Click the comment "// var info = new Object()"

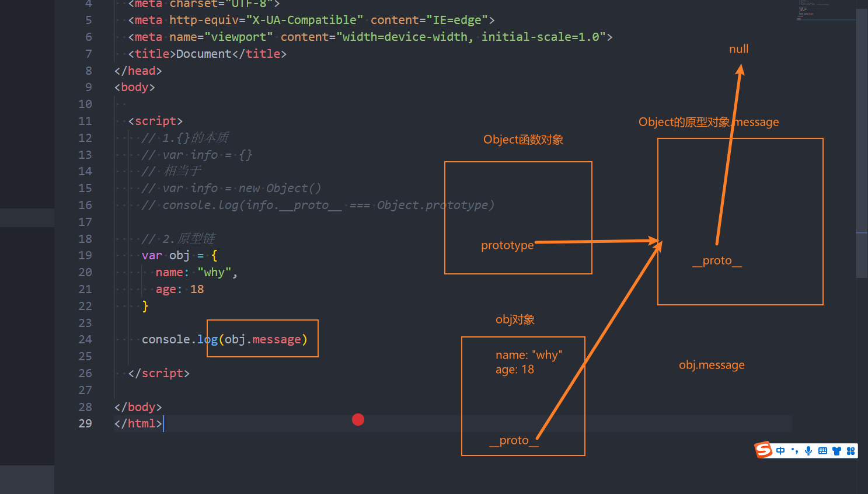tap(232, 188)
